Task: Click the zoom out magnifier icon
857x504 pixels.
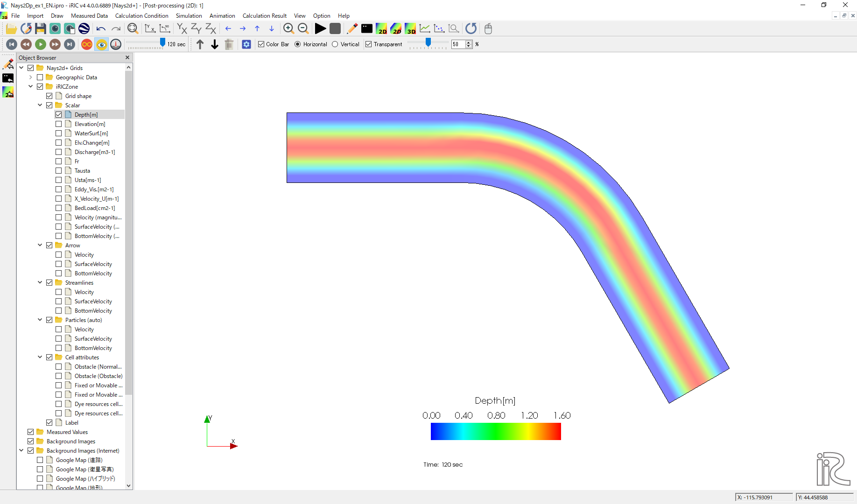Action: pos(303,29)
